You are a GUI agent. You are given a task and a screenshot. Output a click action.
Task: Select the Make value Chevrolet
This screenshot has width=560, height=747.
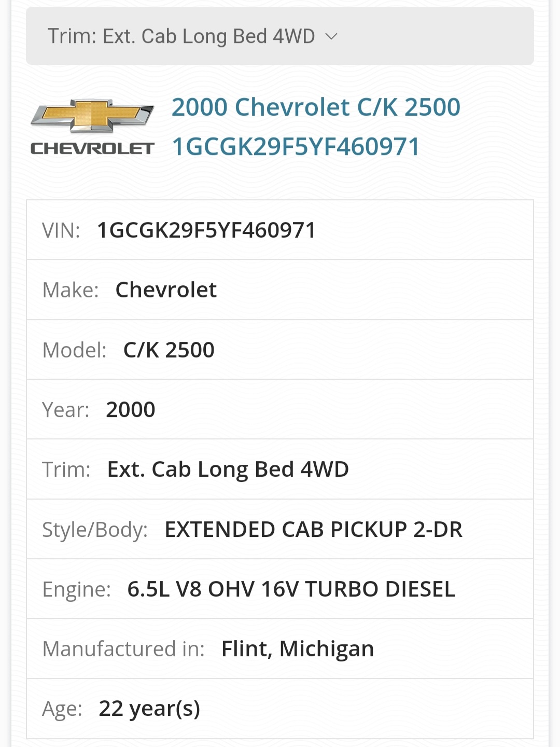pos(166,290)
